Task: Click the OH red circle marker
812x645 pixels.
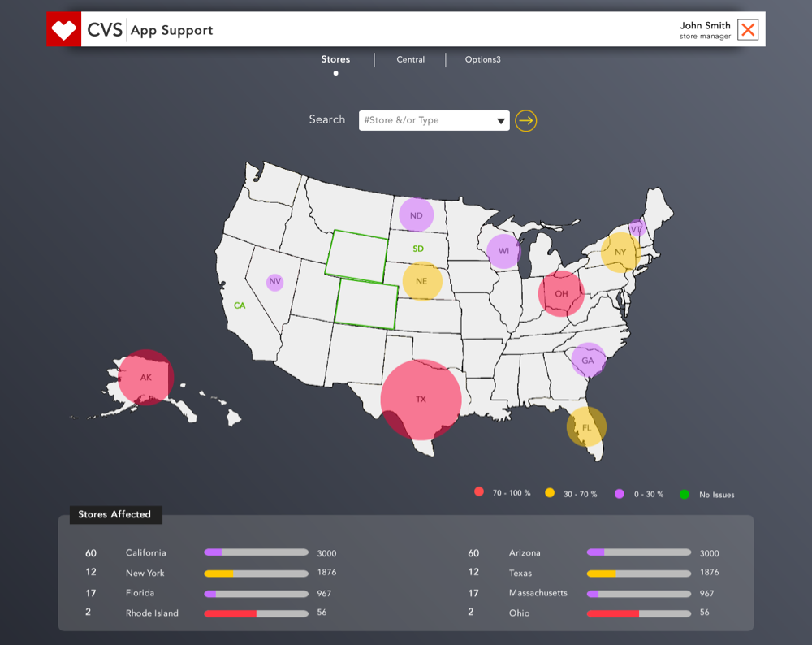Action: 561,293
